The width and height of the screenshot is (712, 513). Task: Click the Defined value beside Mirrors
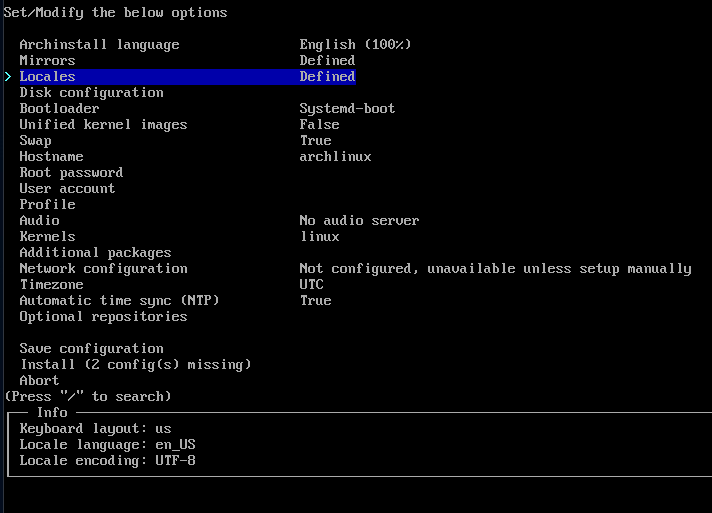(327, 60)
